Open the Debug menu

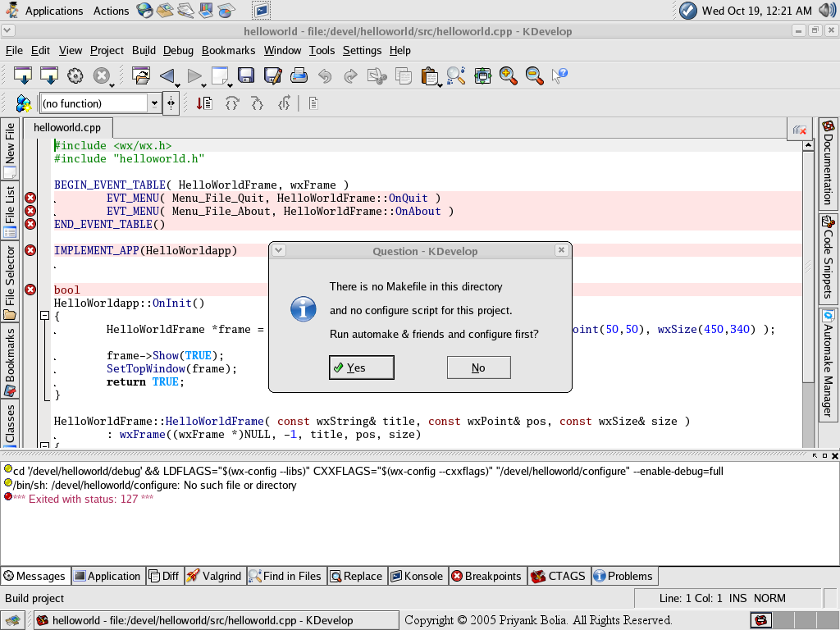coord(178,50)
